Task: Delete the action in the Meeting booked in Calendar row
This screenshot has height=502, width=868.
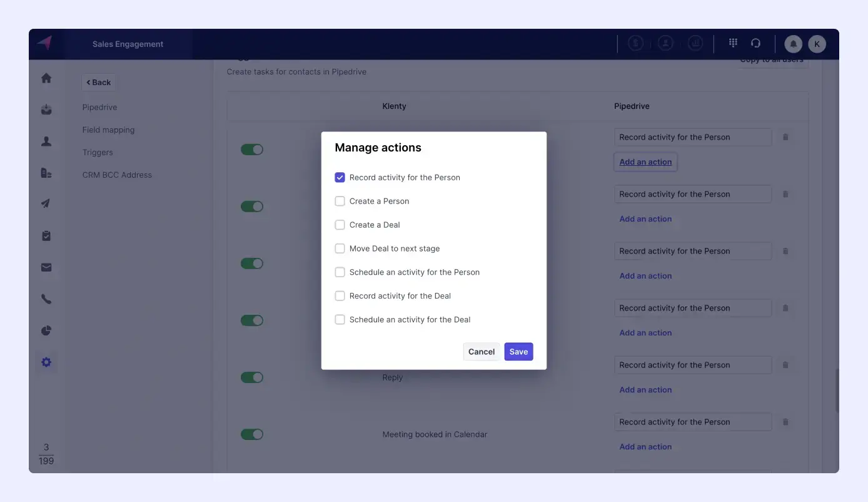Action: [785, 422]
